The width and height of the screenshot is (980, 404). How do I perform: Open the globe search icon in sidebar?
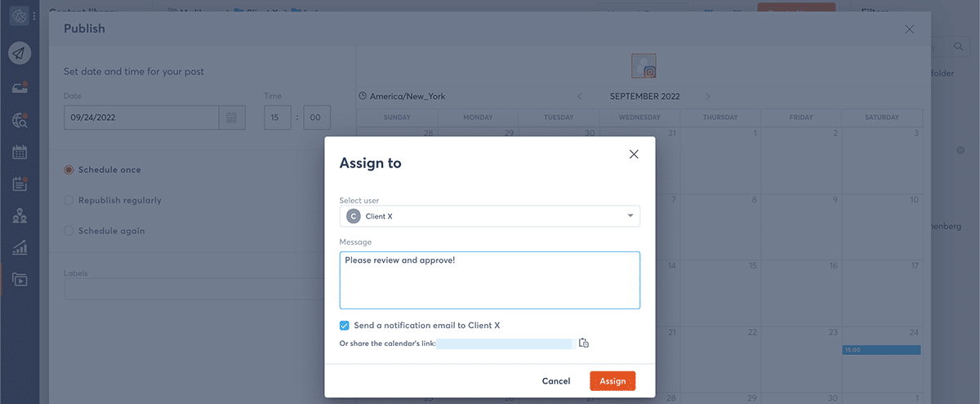(x=20, y=120)
